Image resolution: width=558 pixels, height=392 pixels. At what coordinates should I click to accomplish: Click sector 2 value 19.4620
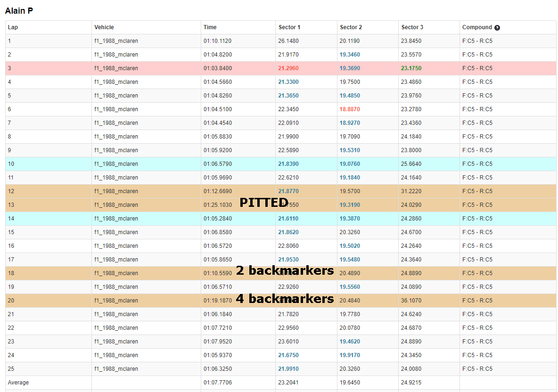coord(350,342)
